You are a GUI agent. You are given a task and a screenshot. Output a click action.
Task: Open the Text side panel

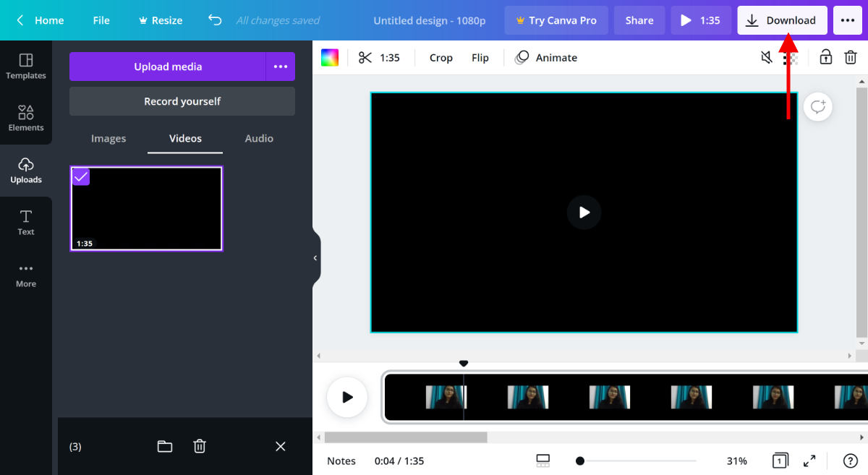tap(26, 223)
